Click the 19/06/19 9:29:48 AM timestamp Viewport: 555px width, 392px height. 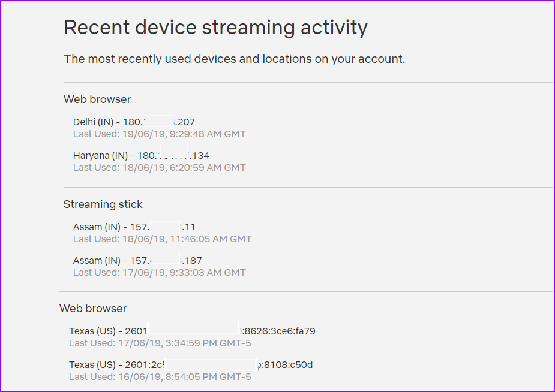pos(159,134)
